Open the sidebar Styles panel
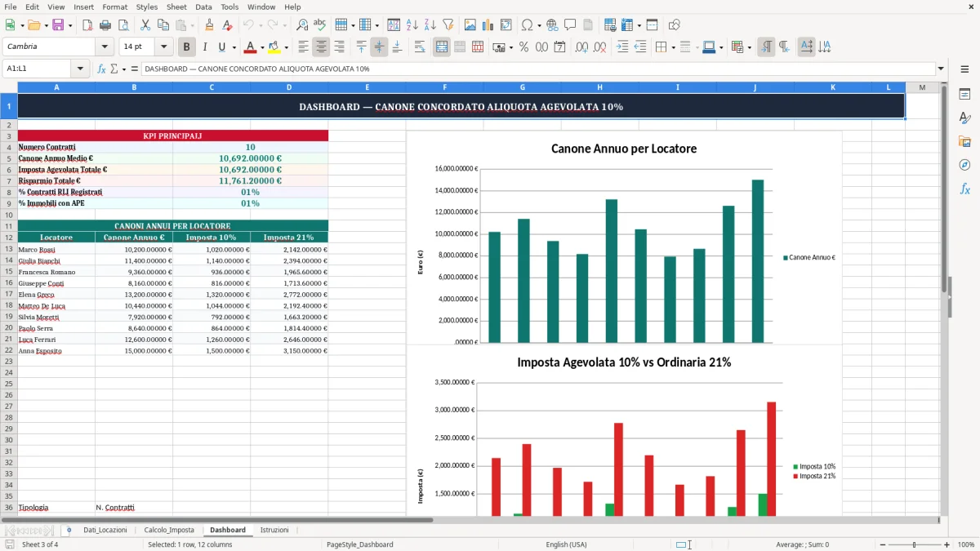Viewport: 980px width, 551px height. pyautogui.click(x=964, y=118)
